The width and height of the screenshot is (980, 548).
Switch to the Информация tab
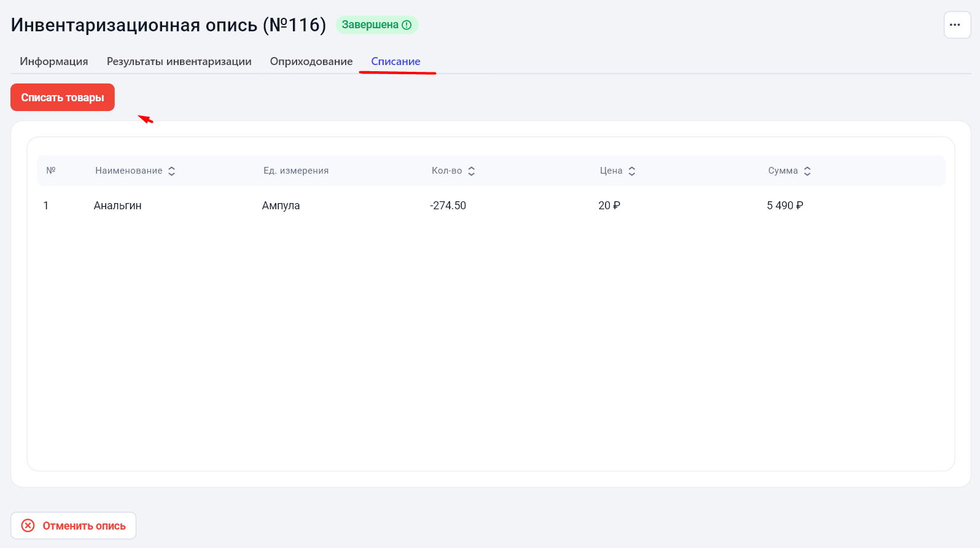(54, 61)
